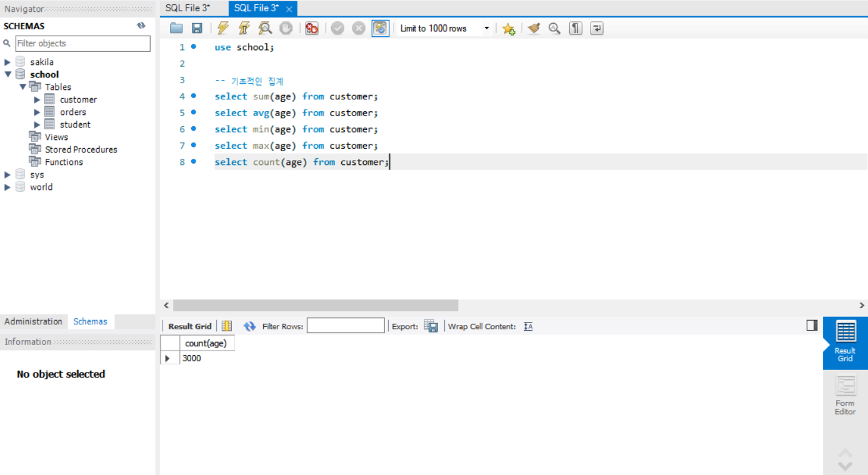
Task: Select the result row arrow marker
Action: click(x=167, y=358)
